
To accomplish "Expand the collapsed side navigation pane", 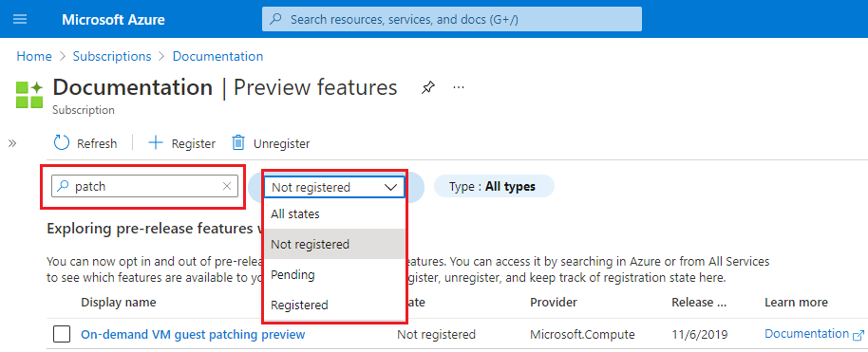I will [12, 144].
